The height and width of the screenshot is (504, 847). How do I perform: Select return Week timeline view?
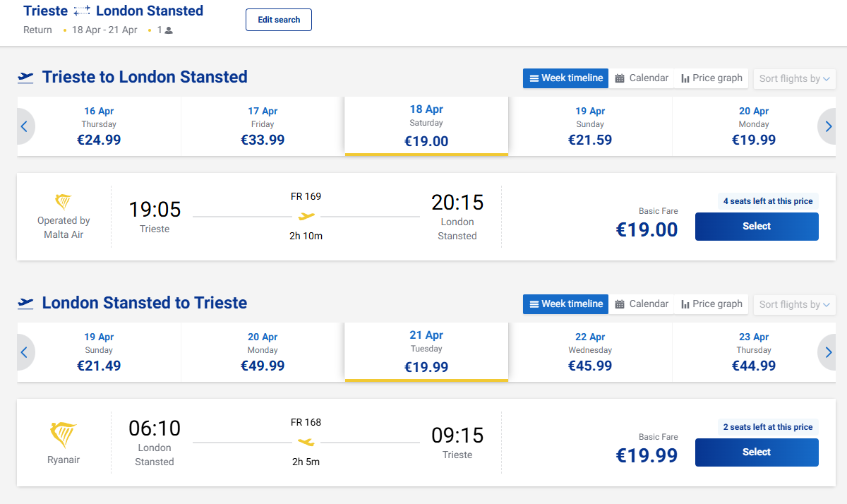pos(565,304)
